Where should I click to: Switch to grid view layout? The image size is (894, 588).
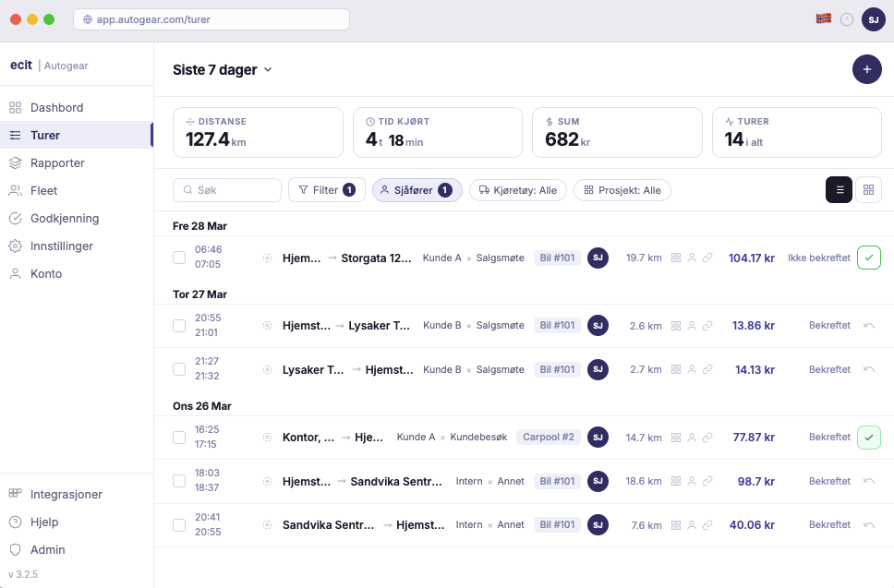point(868,190)
